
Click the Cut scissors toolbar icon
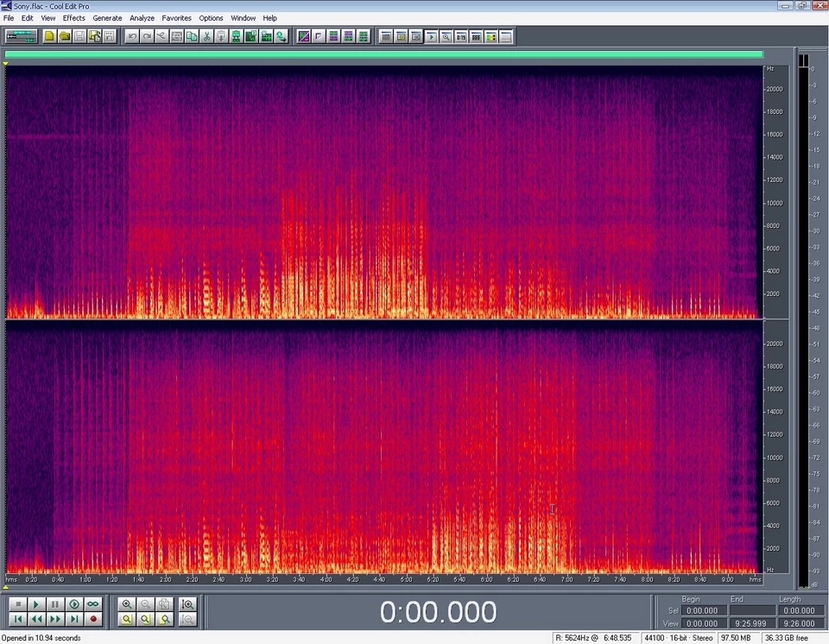pos(206,36)
